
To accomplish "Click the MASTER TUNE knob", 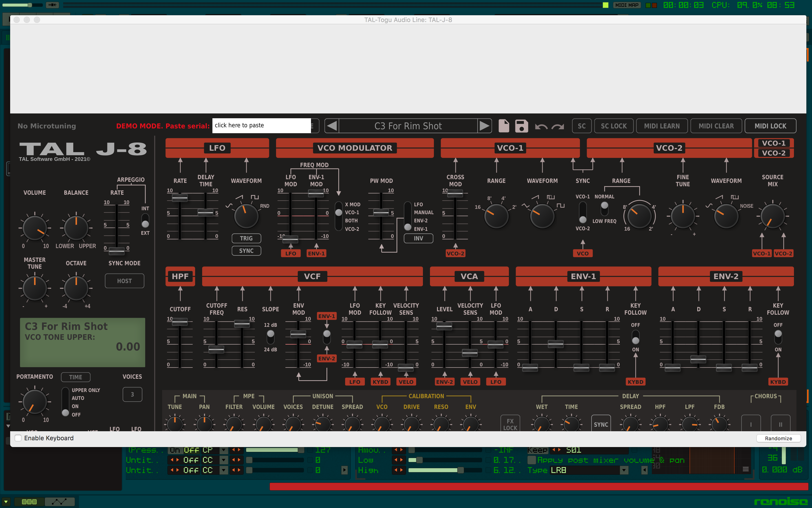I will [x=35, y=288].
